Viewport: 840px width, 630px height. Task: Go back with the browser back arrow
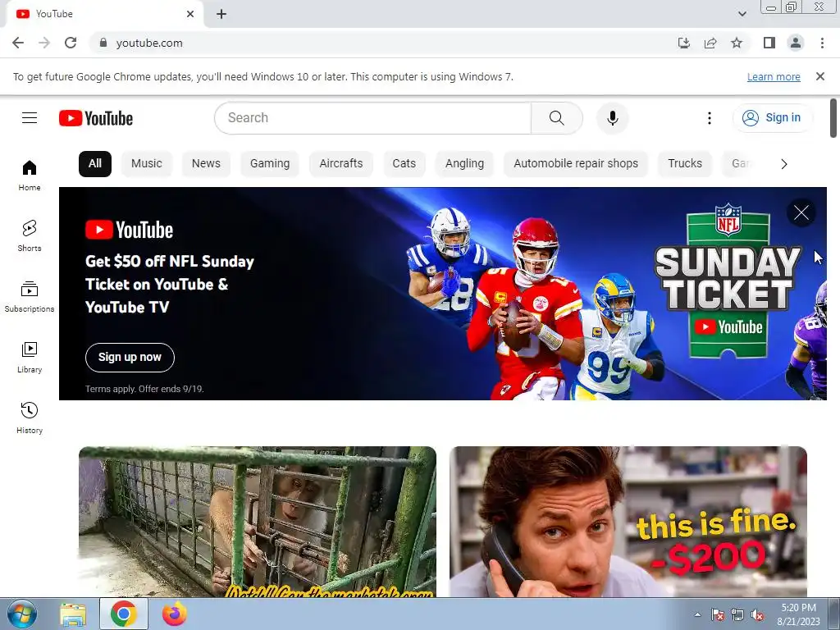tap(18, 43)
